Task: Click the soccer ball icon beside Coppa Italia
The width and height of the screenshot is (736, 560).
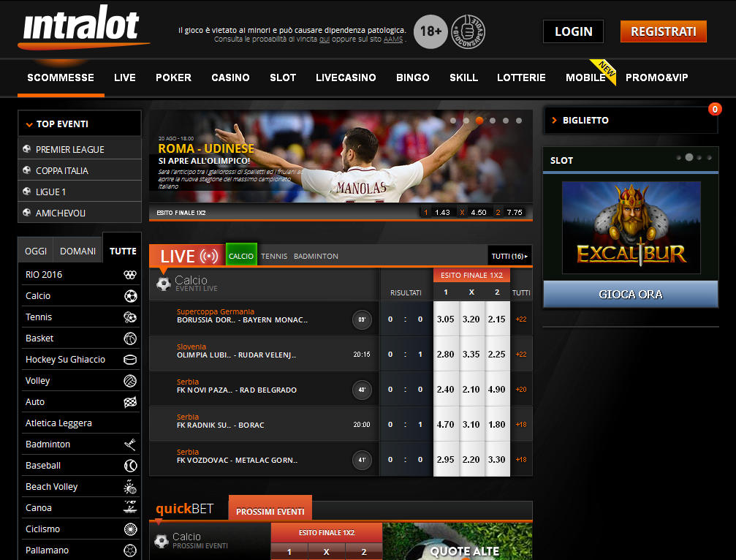Action: [x=27, y=170]
